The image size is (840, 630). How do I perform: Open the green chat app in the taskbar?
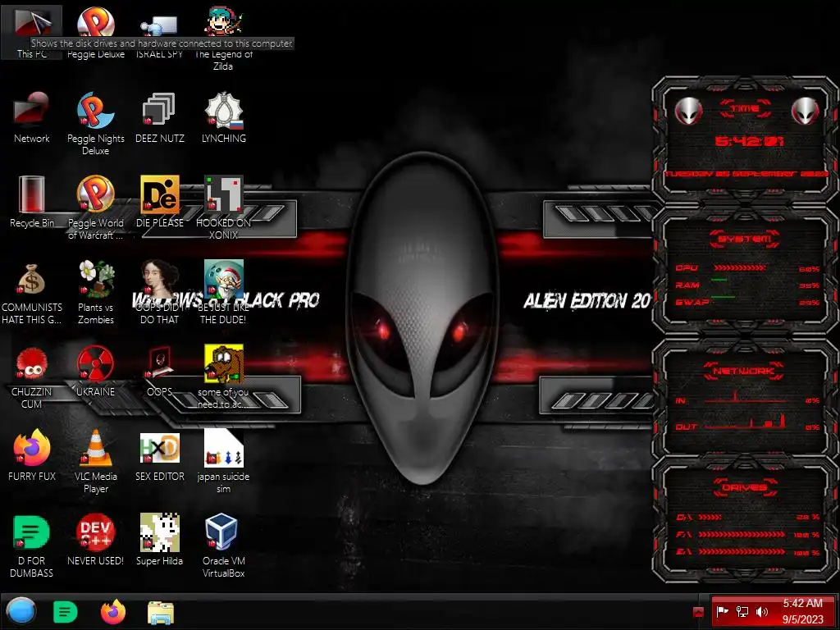(66, 612)
